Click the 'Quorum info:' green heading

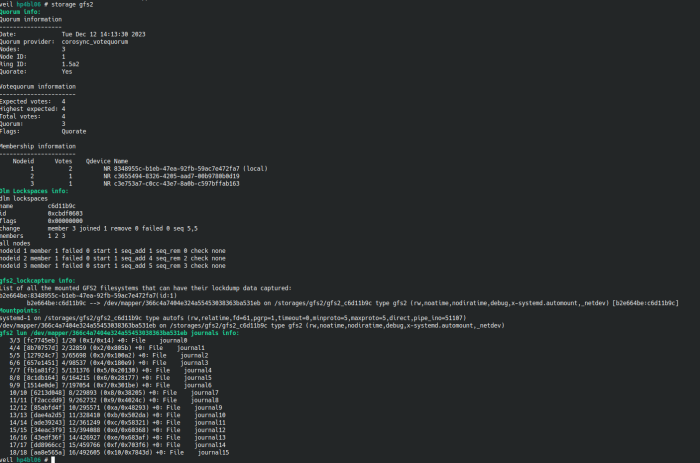(20, 12)
